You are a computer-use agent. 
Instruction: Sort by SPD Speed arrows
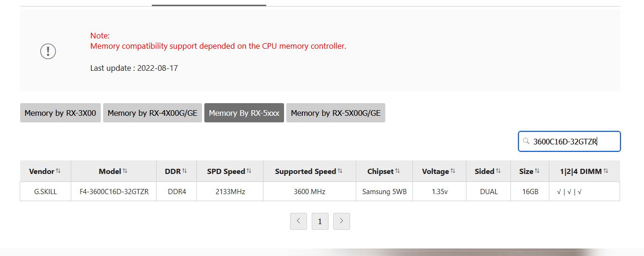coord(249,171)
